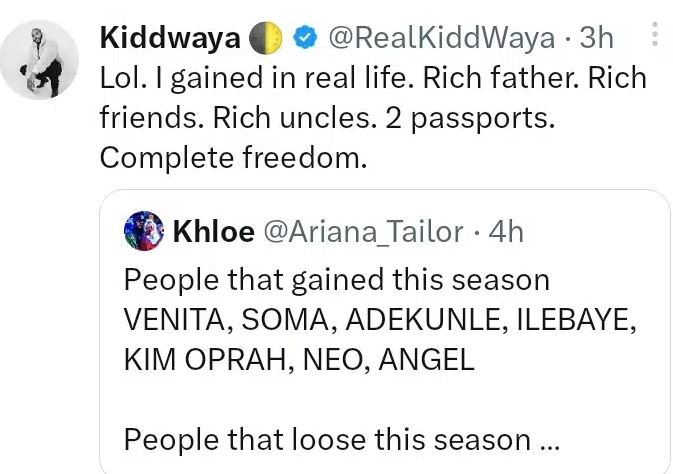This screenshot has height=474, width=673.
Task: Click the 4h quoted tweet timestamp
Action: coord(506,232)
